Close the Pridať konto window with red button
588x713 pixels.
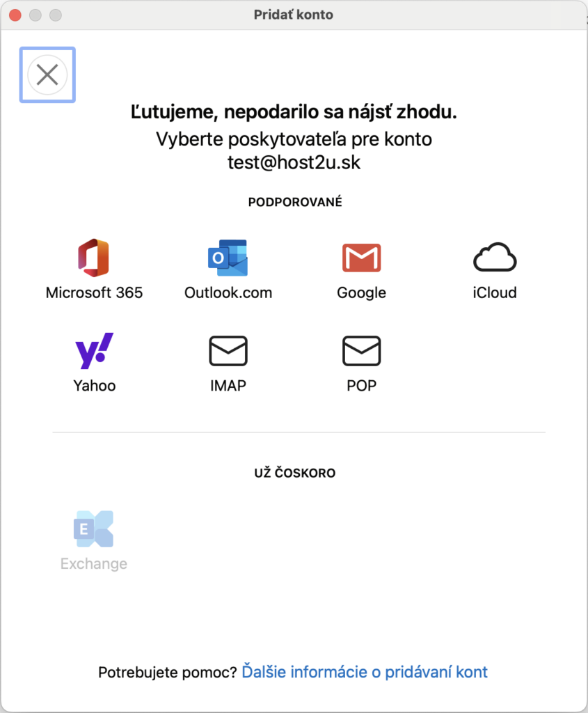[15, 15]
